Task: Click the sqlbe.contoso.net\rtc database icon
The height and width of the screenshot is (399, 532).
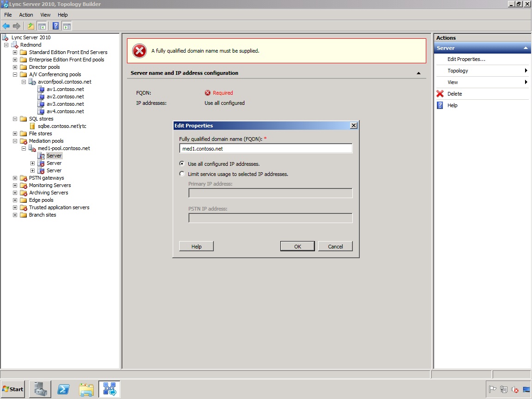Action: coord(32,126)
